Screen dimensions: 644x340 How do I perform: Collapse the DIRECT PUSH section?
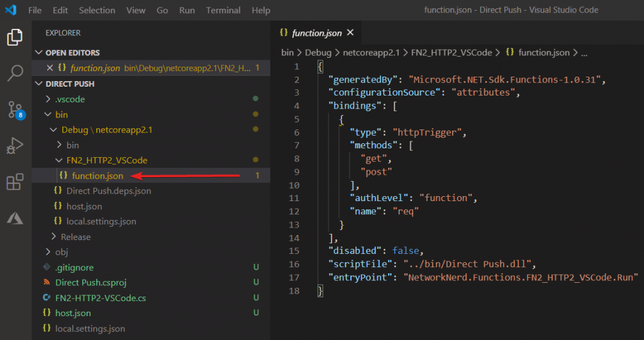tap(39, 84)
